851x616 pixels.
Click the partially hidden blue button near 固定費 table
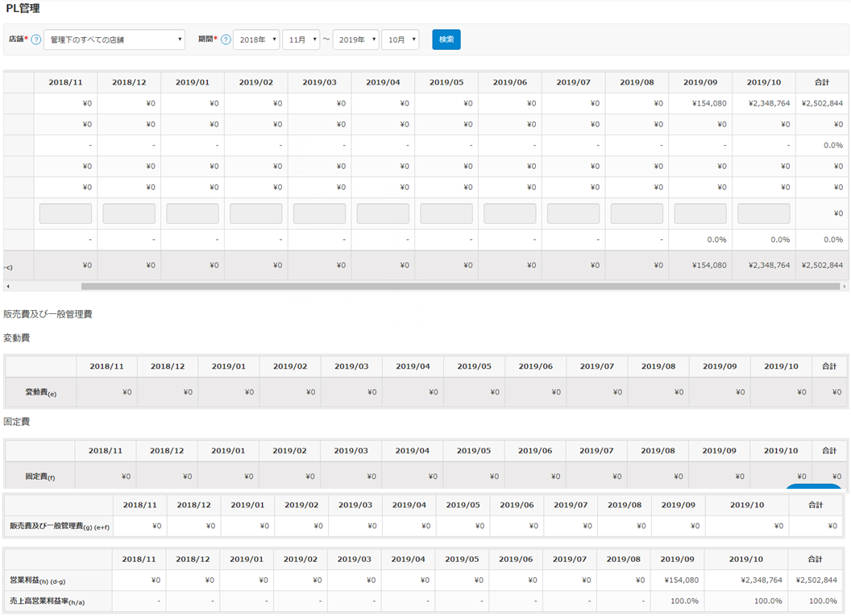click(x=814, y=486)
